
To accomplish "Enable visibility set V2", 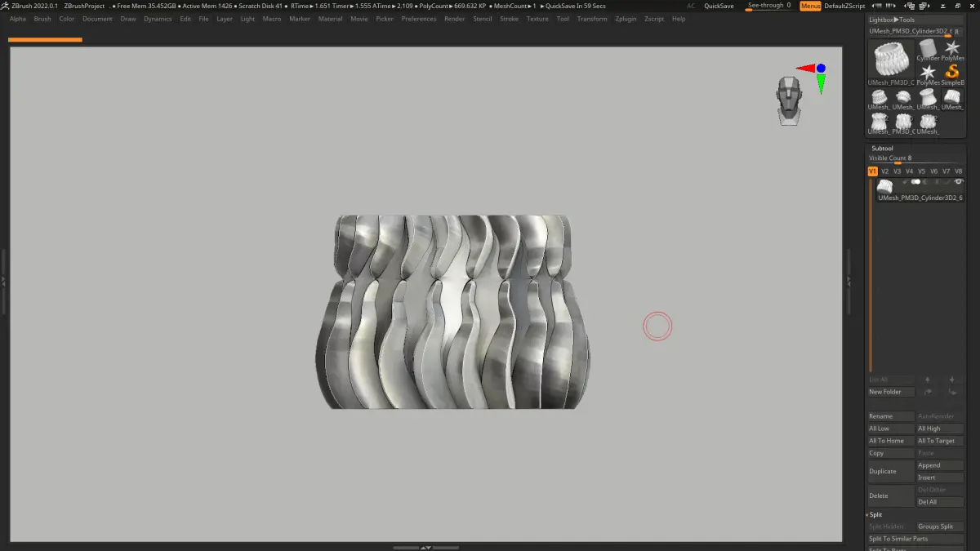I will tap(884, 171).
